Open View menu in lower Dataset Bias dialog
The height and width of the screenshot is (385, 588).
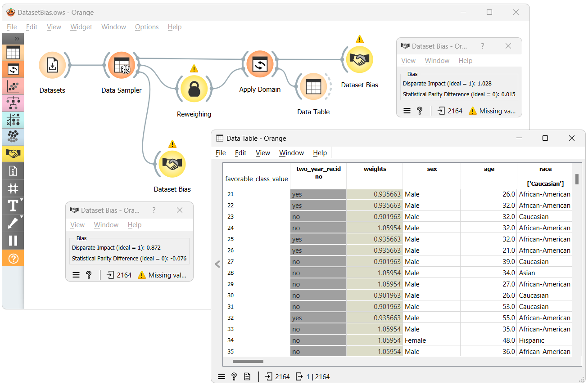coord(77,225)
